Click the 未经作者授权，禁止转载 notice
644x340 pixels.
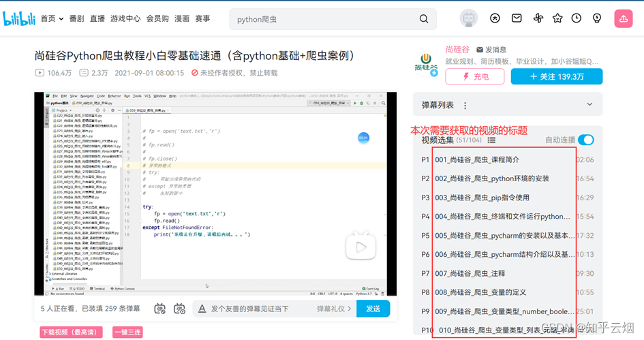[x=234, y=73]
